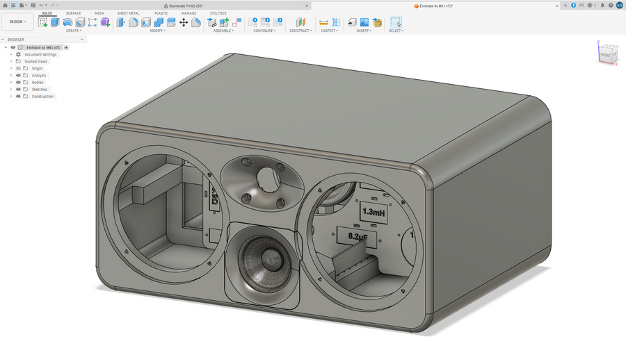This screenshot has width=626, height=364.
Task: Expand the Named Views folder
Action: coord(11,61)
